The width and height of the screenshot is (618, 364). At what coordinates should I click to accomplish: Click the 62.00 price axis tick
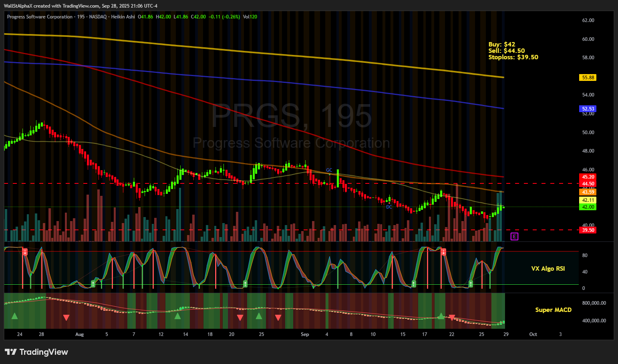coord(588,20)
